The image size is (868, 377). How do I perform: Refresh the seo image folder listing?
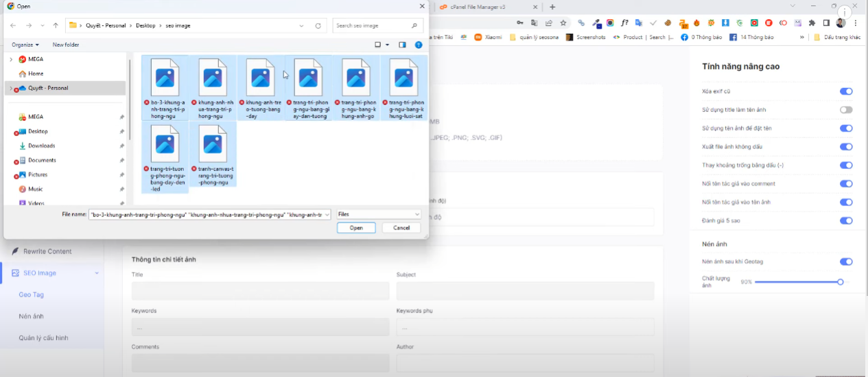[x=318, y=25]
